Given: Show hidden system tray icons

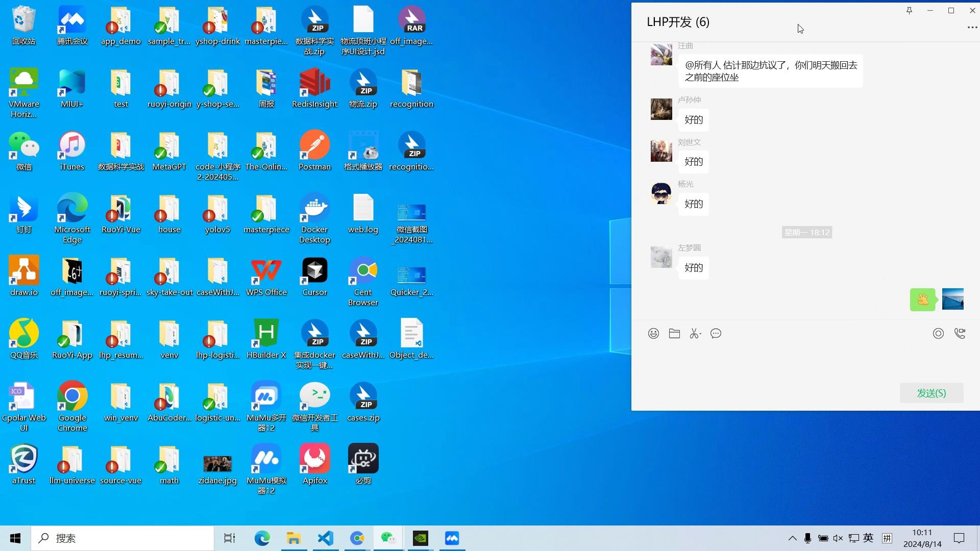Looking at the screenshot, I should 792,538.
